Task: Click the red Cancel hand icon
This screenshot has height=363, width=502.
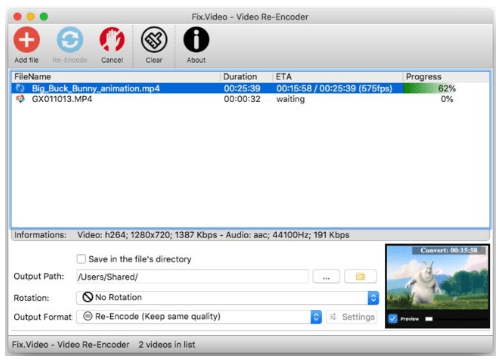Action: coord(112,40)
